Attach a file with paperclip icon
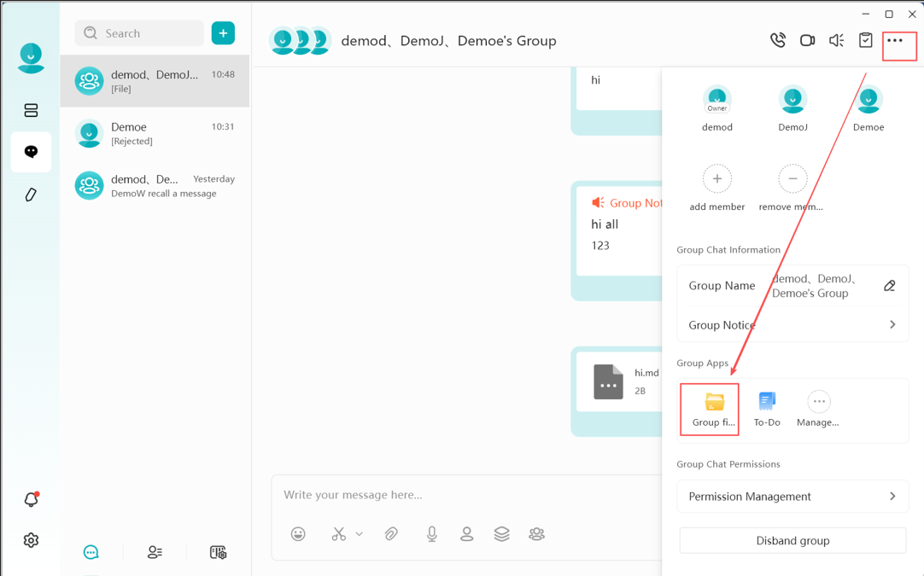Screen dimensions: 924x576 click(x=391, y=534)
